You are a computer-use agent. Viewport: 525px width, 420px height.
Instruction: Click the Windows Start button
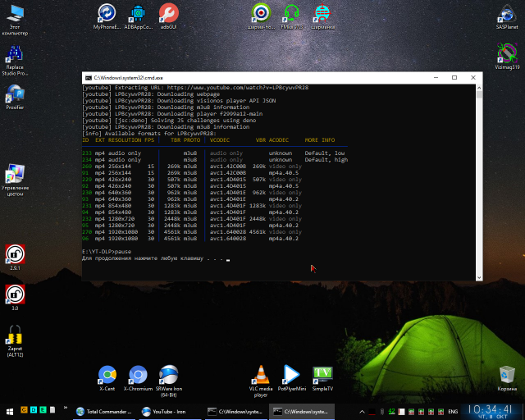(10, 412)
